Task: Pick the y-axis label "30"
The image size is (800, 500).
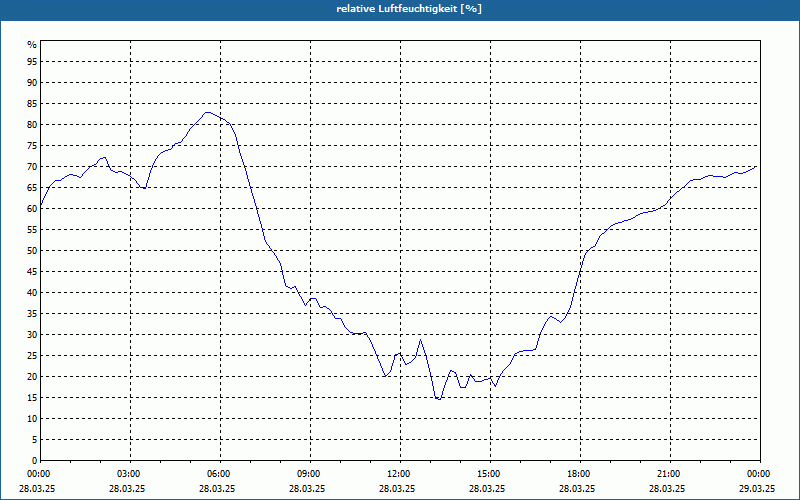Action: click(32, 335)
